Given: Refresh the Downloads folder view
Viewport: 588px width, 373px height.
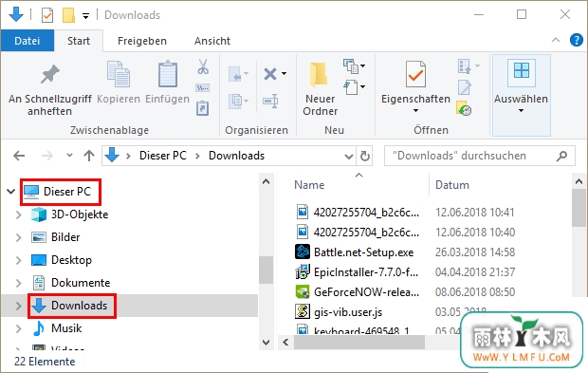Looking at the screenshot, I should coord(365,156).
